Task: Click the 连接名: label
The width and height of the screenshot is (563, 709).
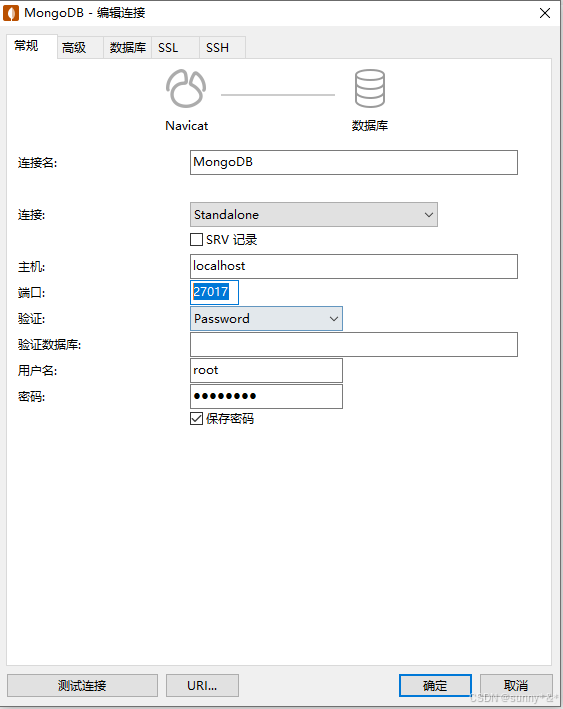Action: (x=38, y=163)
